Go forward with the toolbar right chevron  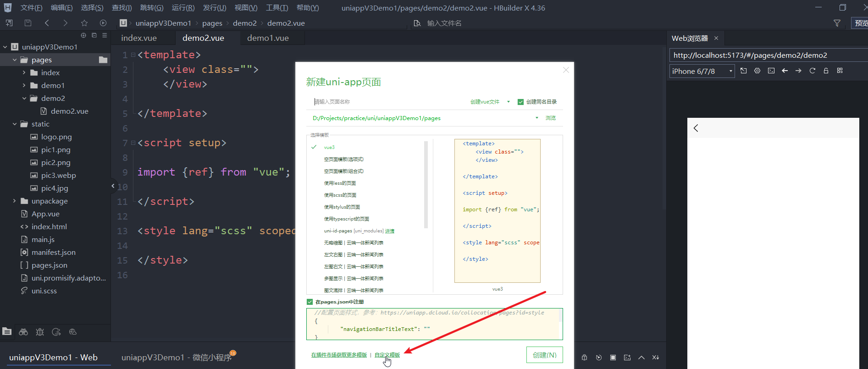coord(66,23)
